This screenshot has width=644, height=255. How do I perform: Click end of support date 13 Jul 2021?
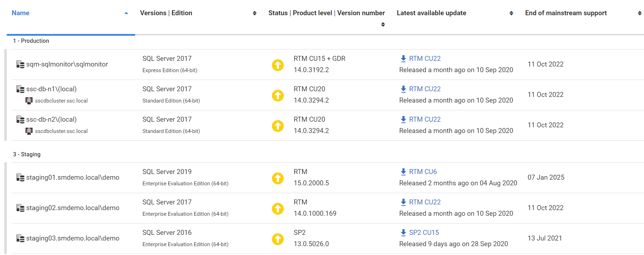[545, 238]
